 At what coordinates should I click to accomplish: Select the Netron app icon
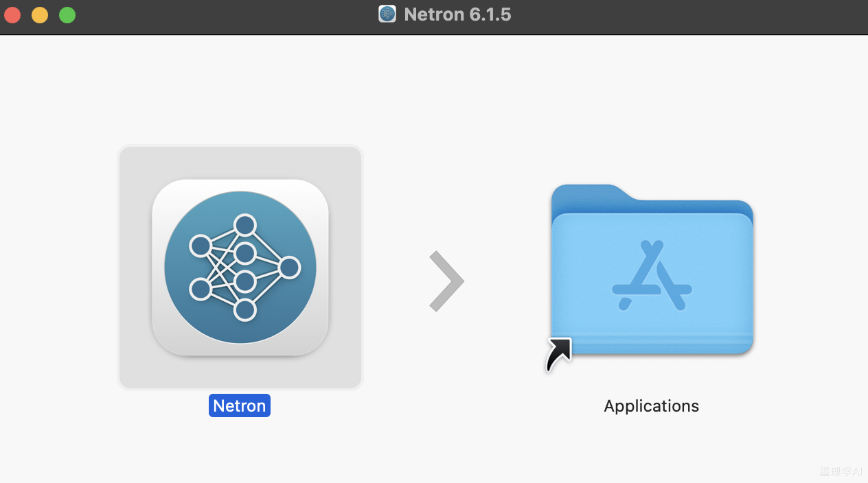[240, 268]
